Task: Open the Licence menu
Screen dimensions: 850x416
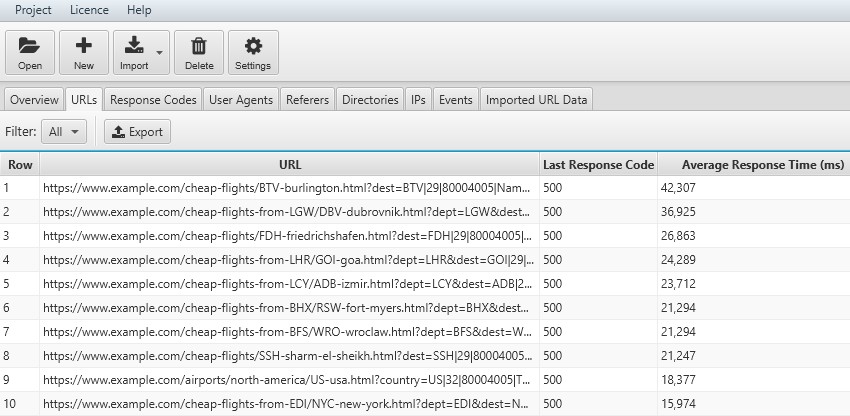Action: click(90, 10)
